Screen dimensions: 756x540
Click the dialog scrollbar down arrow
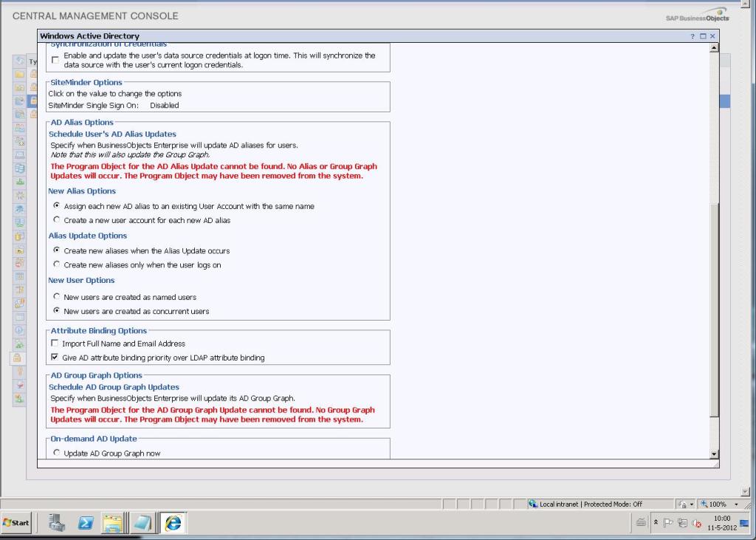[714, 454]
